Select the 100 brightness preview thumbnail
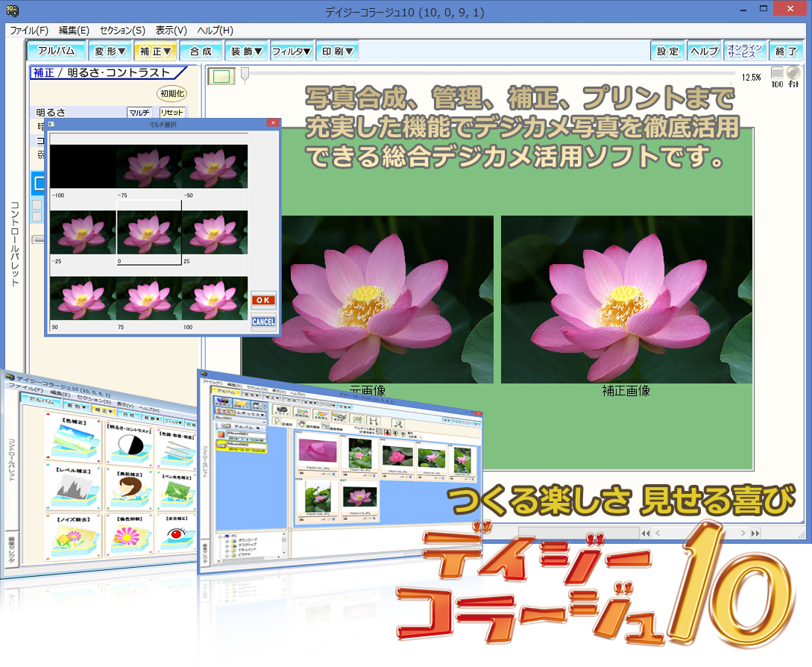 pyautogui.click(x=215, y=298)
